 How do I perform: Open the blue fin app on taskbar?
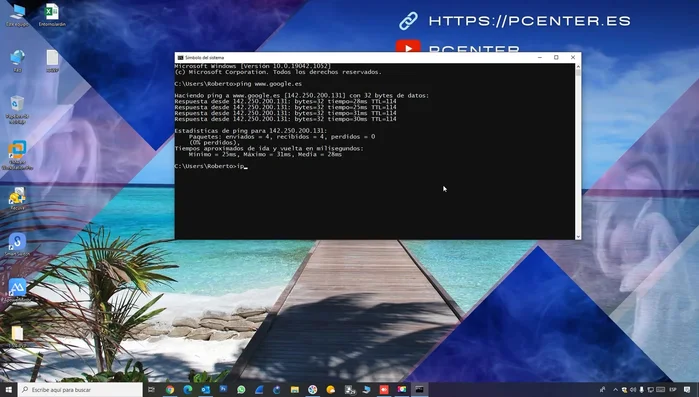point(259,389)
